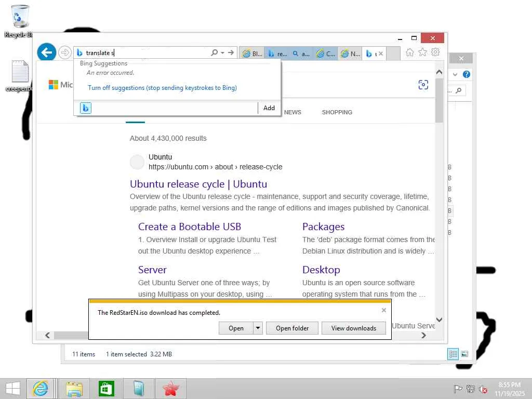Open Favorites with the star icon
Viewport: 532px width, 399px height.
click(x=422, y=52)
